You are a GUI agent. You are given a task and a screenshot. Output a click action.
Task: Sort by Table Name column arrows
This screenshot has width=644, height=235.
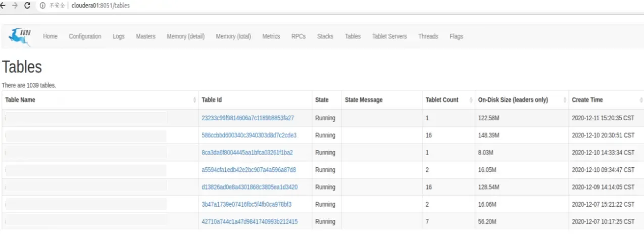[195, 100]
